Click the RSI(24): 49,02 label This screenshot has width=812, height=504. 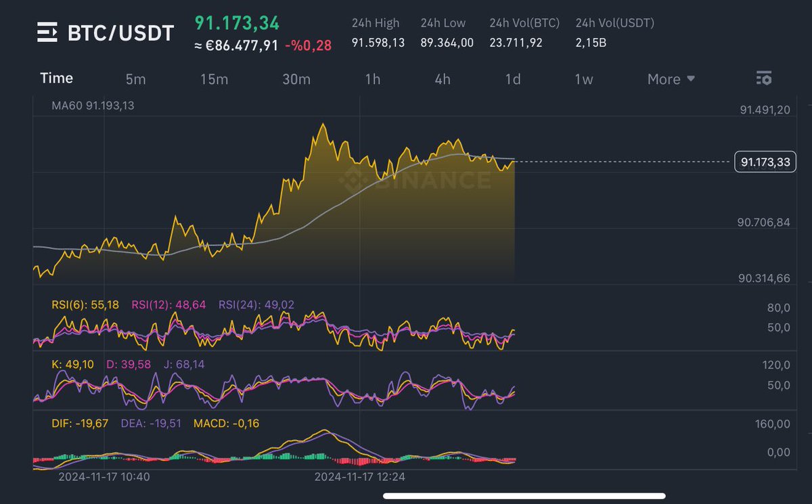(256, 305)
